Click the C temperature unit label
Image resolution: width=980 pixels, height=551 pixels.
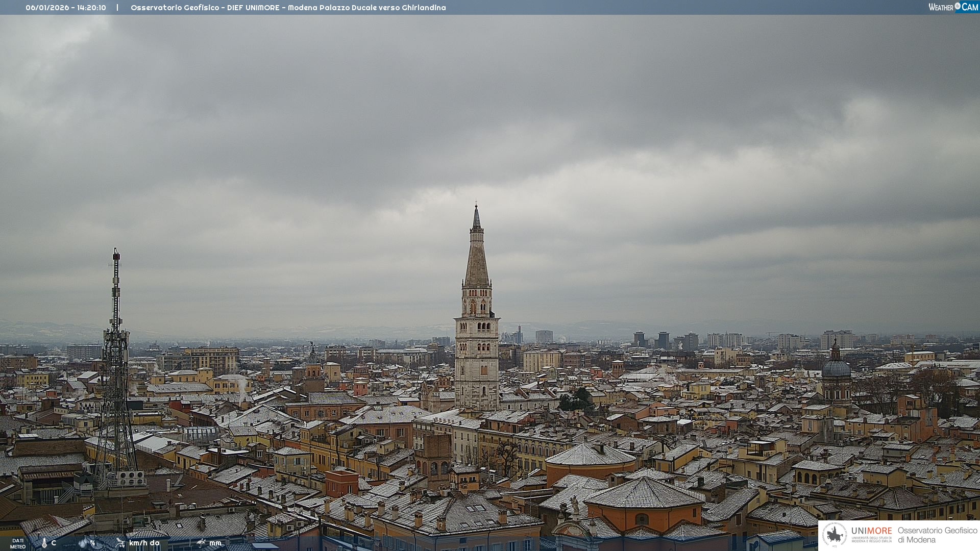pyautogui.click(x=54, y=543)
